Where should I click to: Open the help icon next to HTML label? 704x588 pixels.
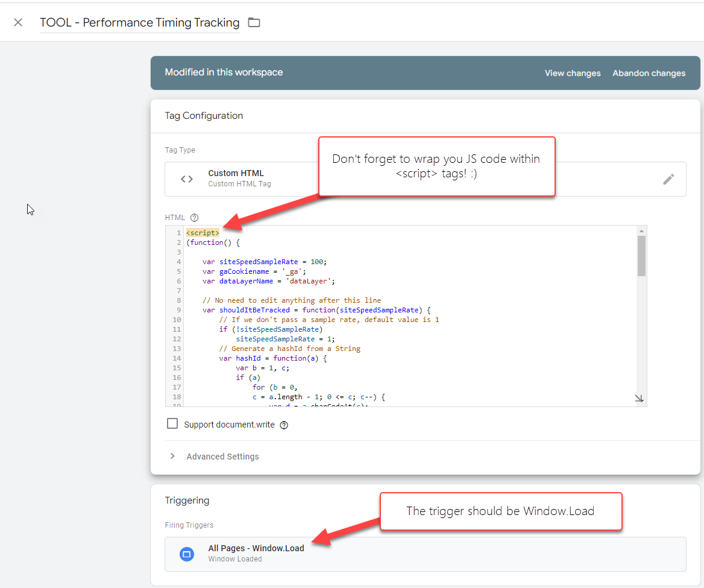click(194, 218)
